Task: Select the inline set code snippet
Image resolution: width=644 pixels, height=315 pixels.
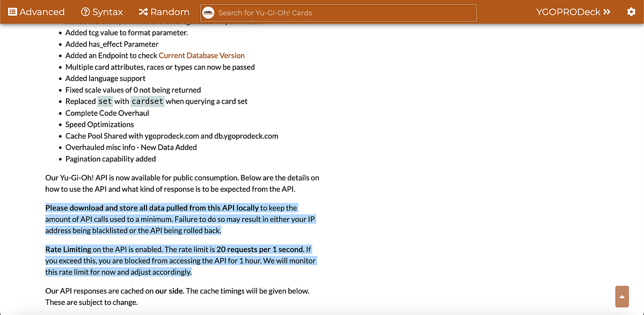Action: tap(105, 101)
